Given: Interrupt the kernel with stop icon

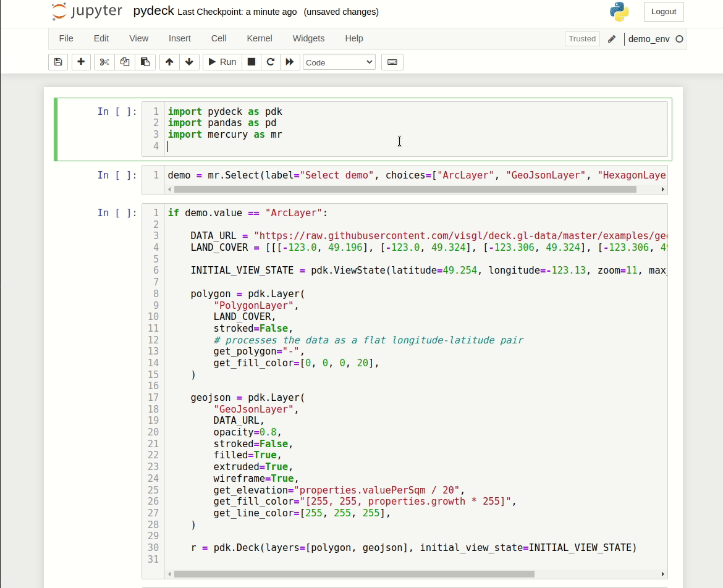Looking at the screenshot, I should click(x=252, y=62).
